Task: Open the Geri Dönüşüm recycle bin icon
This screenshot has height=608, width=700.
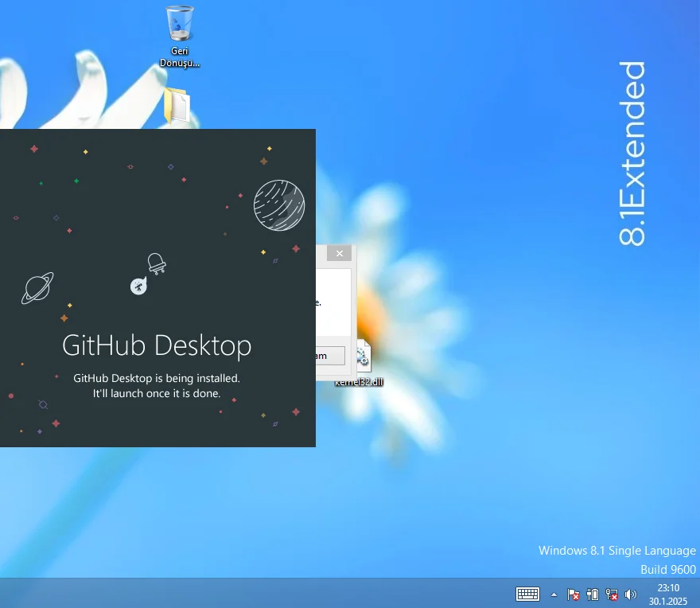Action: point(180,36)
